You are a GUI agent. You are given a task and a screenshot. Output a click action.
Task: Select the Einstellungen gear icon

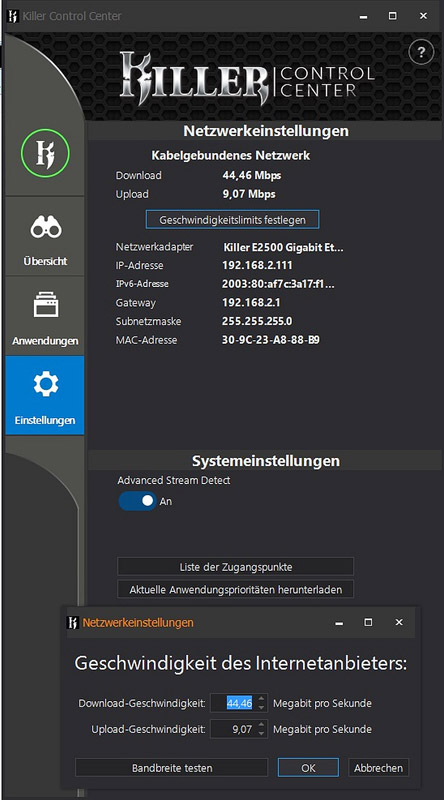point(45,384)
